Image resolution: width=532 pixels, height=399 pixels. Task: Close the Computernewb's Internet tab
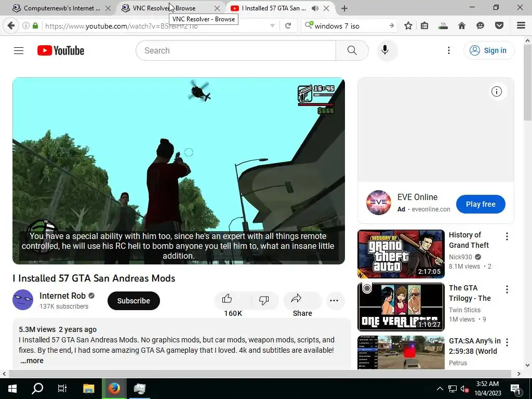click(108, 8)
